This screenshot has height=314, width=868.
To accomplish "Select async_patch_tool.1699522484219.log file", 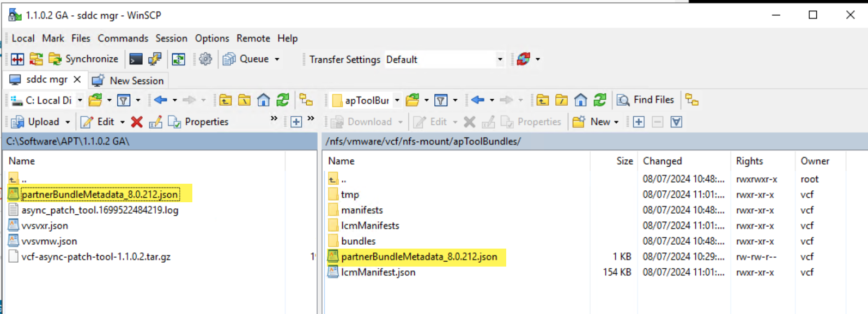I will coord(100,210).
